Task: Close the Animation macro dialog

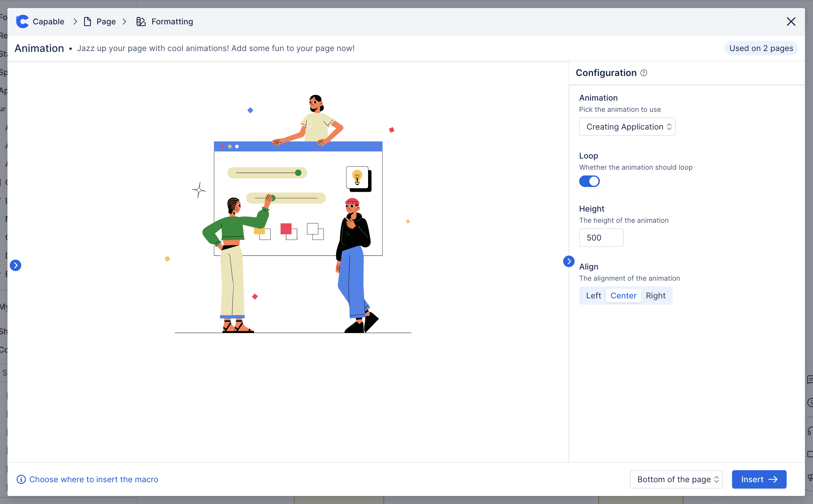Action: 791,22
